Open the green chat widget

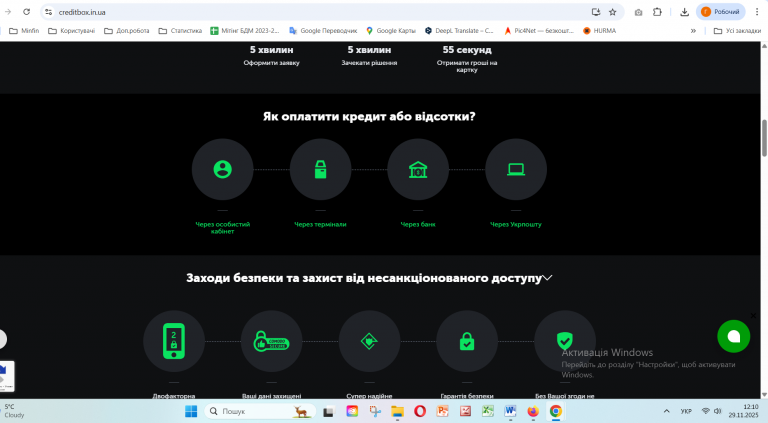[x=733, y=336]
